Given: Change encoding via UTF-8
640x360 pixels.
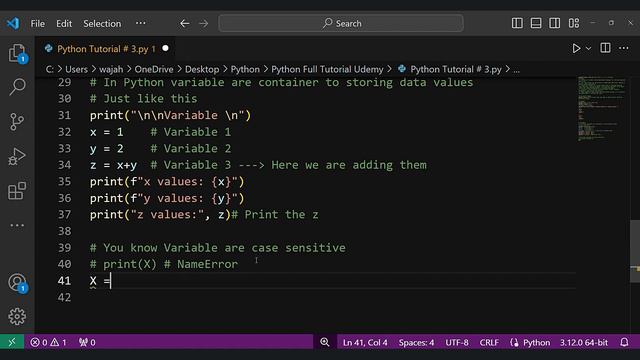Looking at the screenshot, I should pos(457,342).
